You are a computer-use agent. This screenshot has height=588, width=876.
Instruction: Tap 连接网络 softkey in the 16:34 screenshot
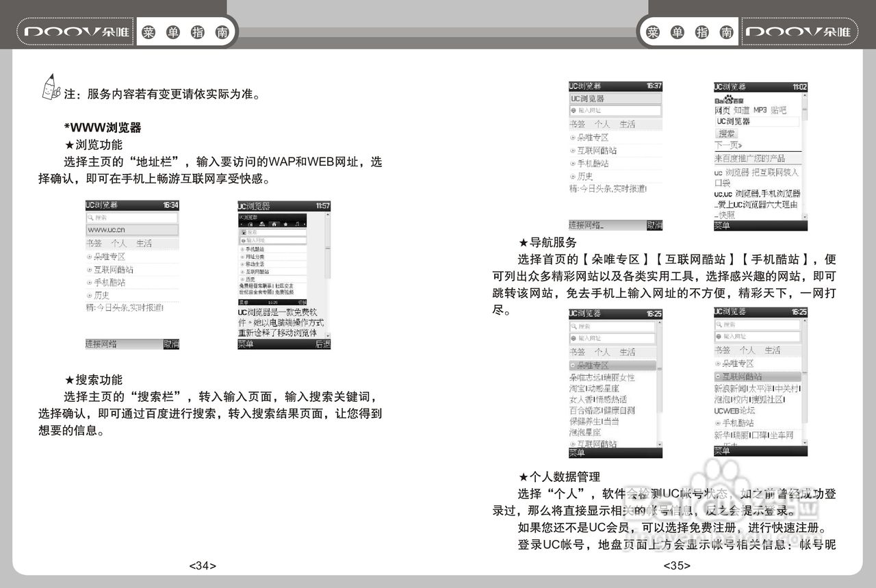click(x=101, y=344)
